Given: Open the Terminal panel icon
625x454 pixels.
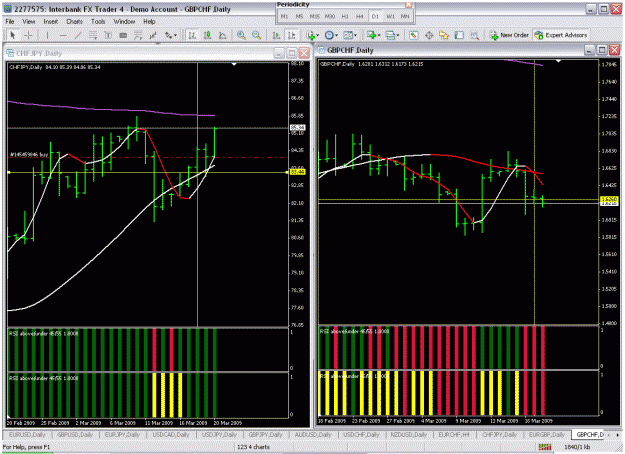Looking at the screenshot, I should click(x=459, y=35).
